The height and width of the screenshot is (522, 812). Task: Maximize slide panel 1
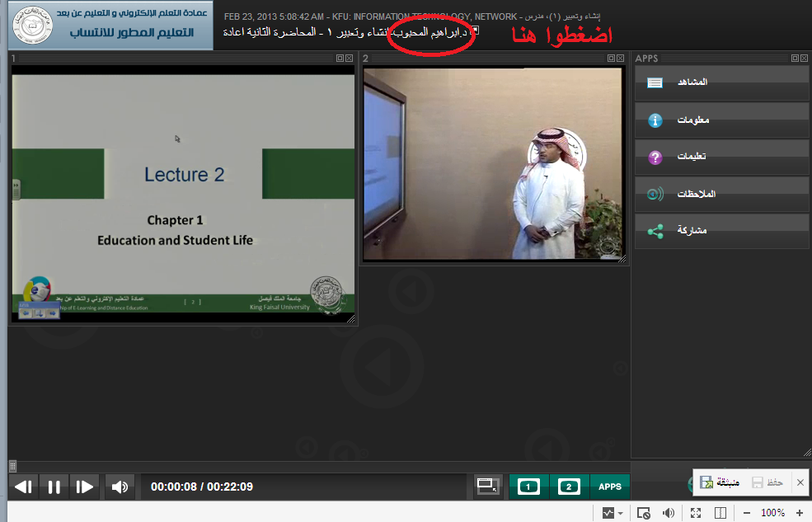pos(340,58)
